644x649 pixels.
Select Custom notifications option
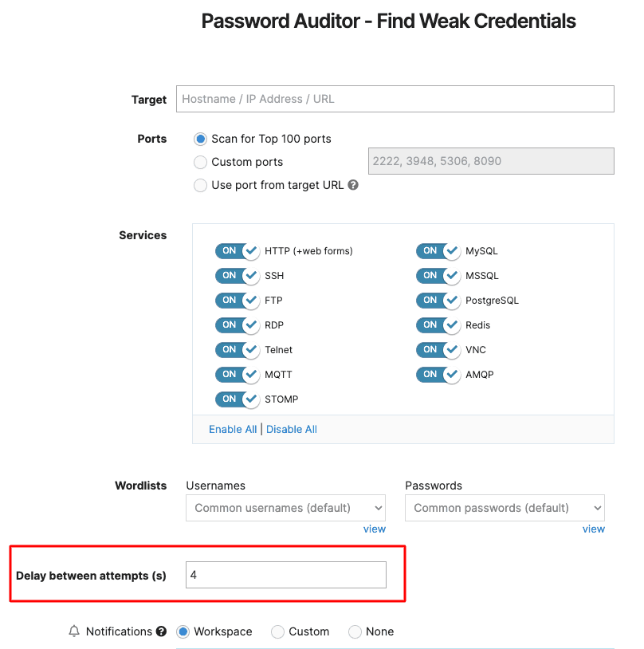pyautogui.click(x=277, y=631)
